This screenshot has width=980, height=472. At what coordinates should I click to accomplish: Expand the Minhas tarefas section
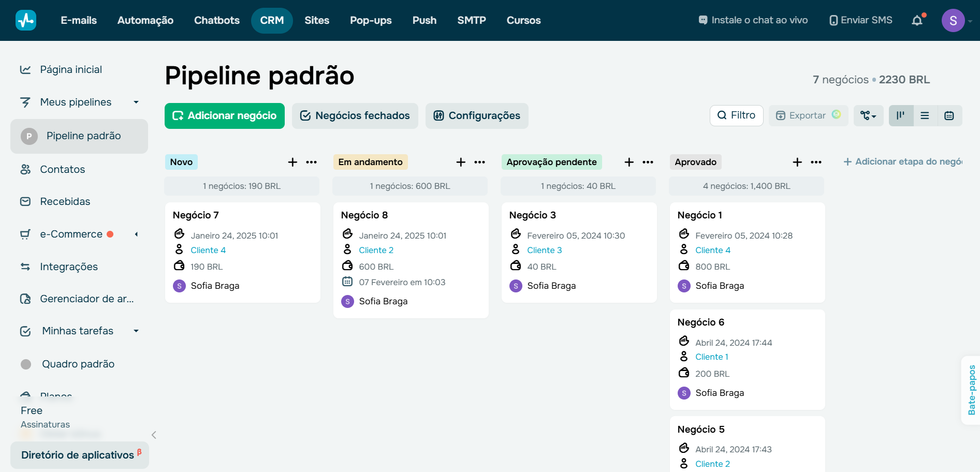136,331
